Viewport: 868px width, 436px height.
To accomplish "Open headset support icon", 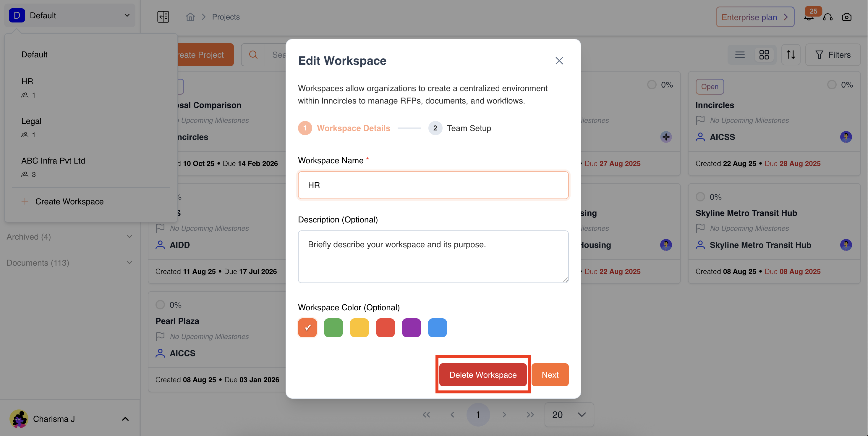I will [x=827, y=17].
